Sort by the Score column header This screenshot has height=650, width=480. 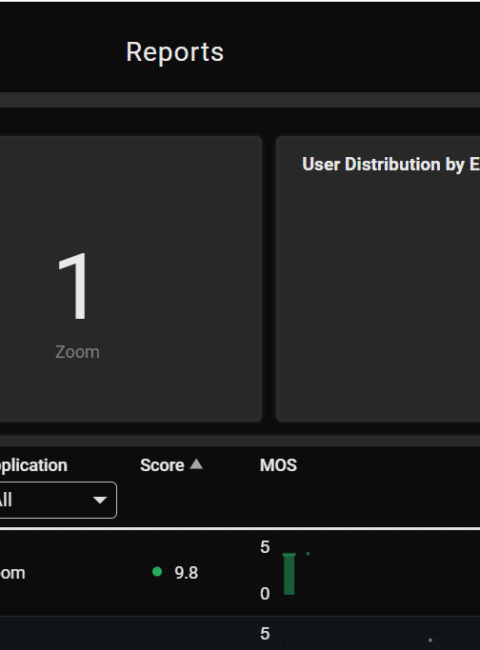coord(162,465)
